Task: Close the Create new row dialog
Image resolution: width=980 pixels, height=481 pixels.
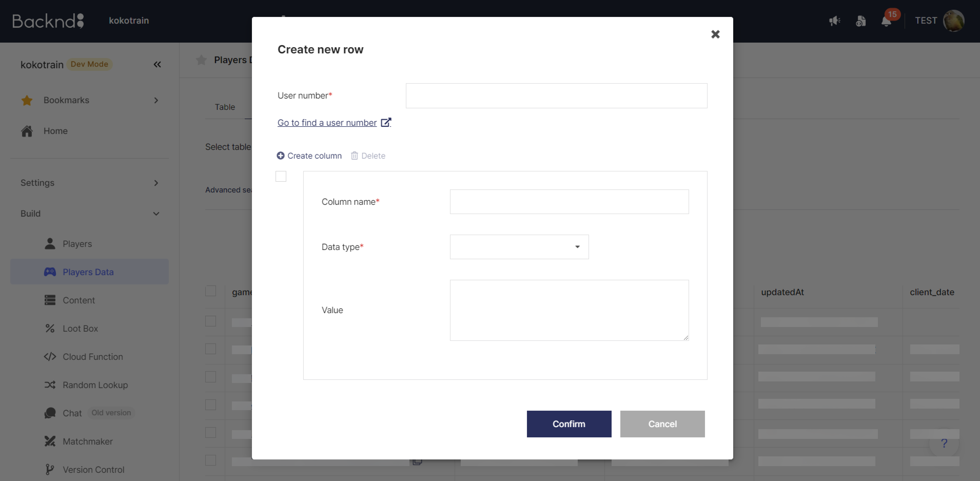Action: tap(715, 34)
